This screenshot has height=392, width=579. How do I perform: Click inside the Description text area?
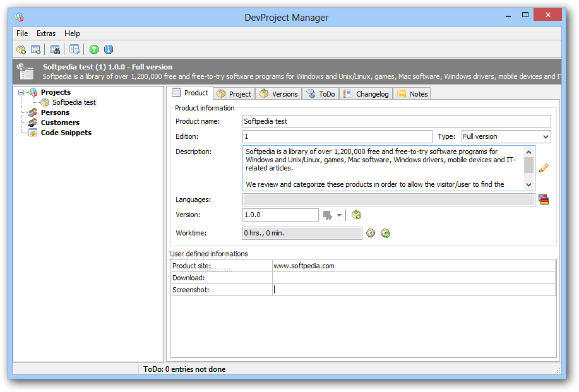(x=383, y=168)
